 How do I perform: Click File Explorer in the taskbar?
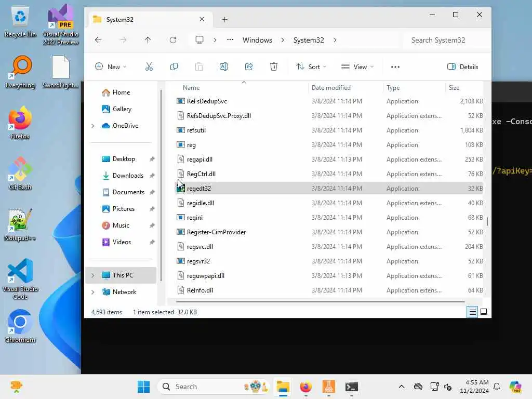point(283,387)
